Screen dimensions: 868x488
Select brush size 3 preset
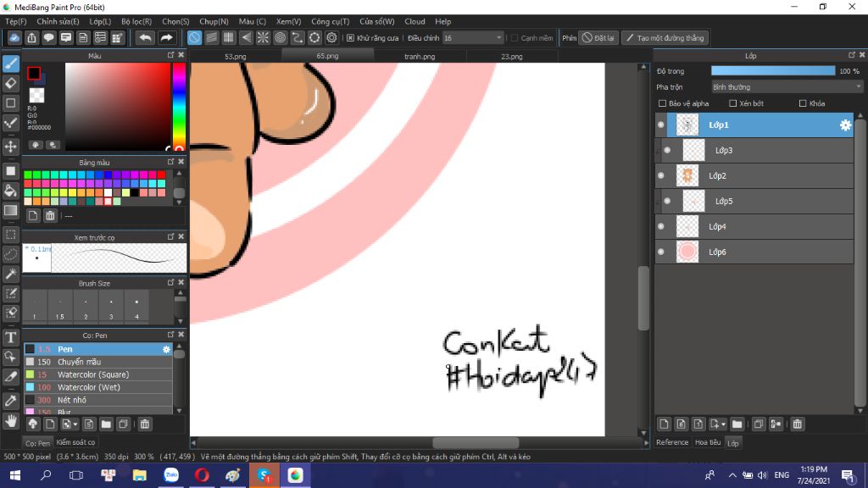(x=111, y=307)
